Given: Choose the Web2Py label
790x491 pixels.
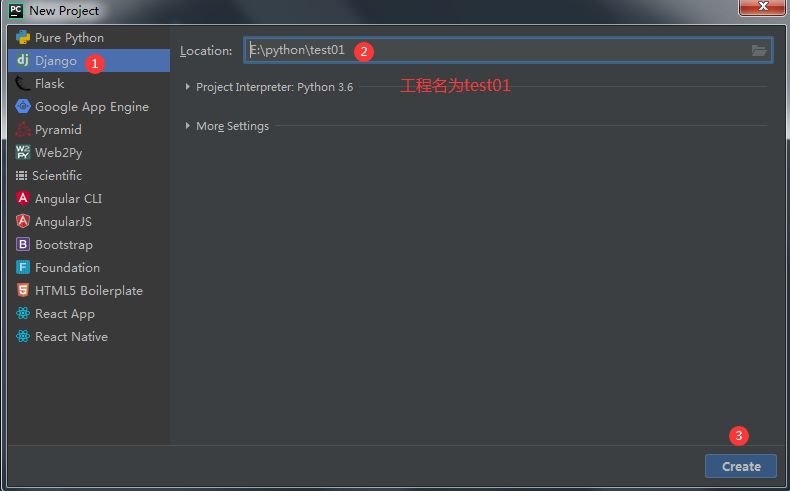Looking at the screenshot, I should pos(58,153).
